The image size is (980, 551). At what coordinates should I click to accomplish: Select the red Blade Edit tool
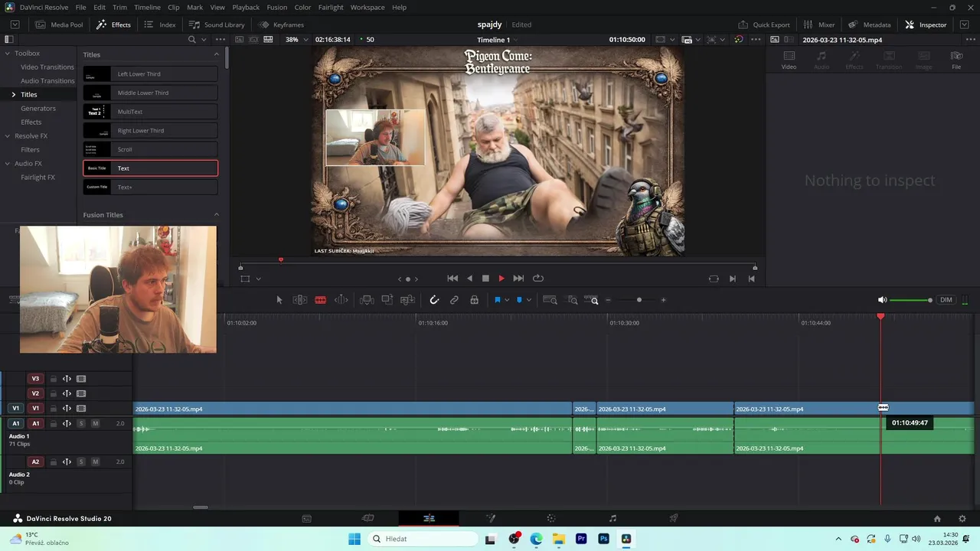click(x=321, y=300)
